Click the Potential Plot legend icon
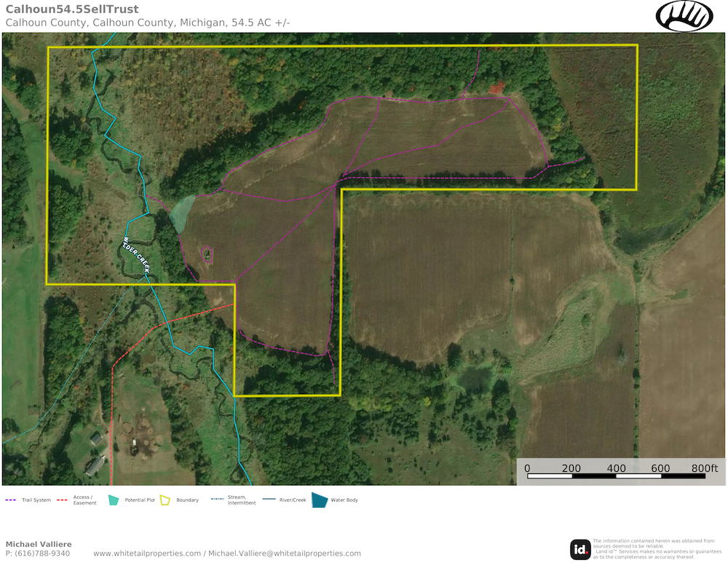The image size is (728, 563). pyautogui.click(x=113, y=500)
